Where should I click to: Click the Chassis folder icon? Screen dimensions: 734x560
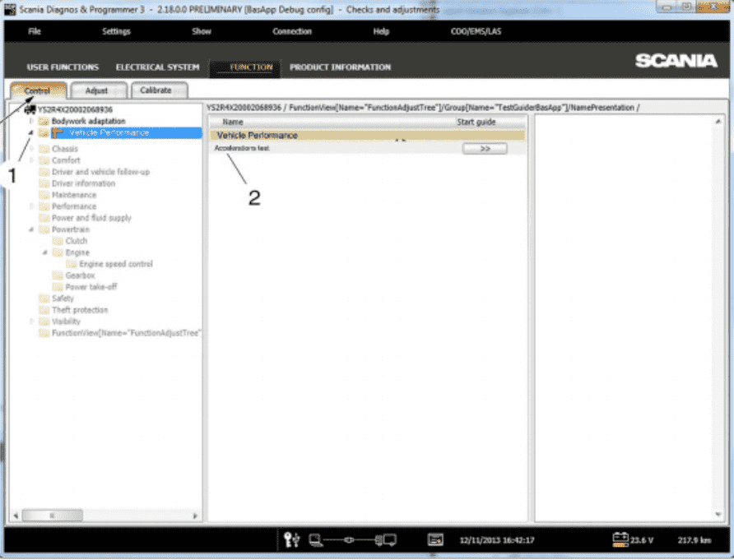click(44, 150)
